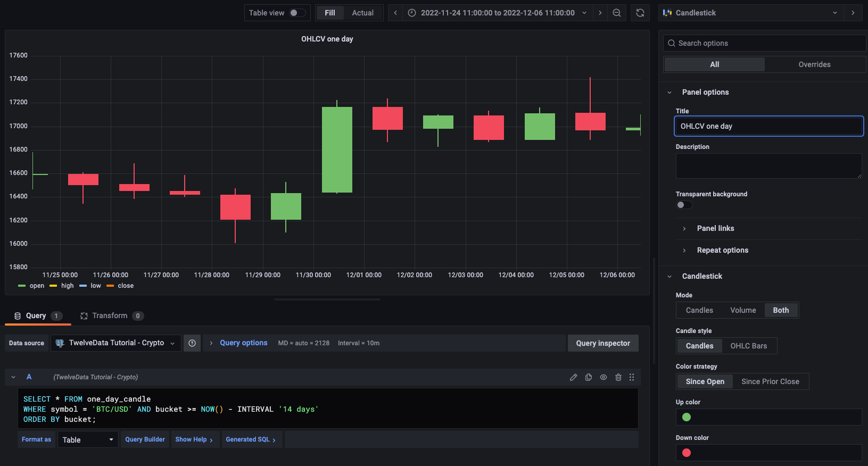This screenshot has width=868, height=466.
Task: Pick the Up color green swatch
Action: [x=687, y=417]
